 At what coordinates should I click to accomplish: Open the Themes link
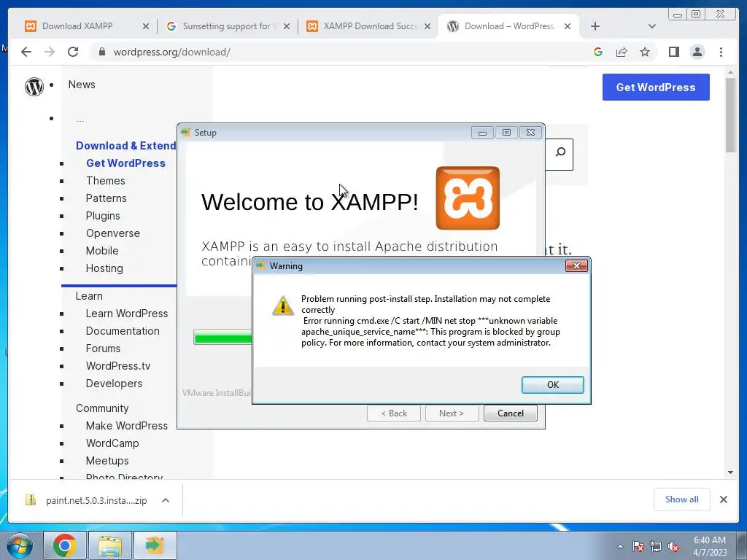coord(105,181)
